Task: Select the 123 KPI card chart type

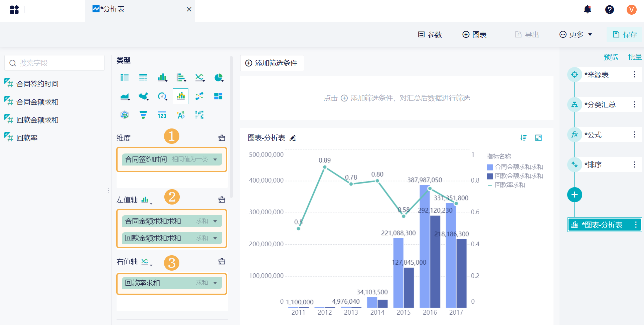Action: (x=162, y=115)
